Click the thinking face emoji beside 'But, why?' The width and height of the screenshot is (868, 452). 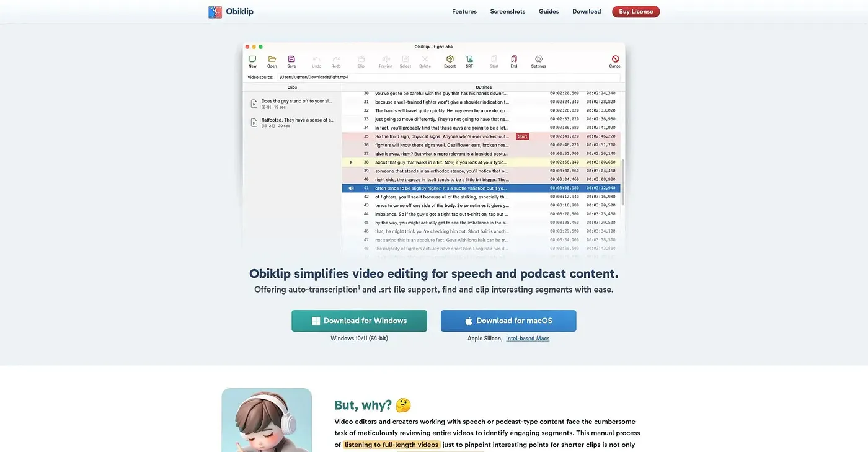pyautogui.click(x=404, y=405)
